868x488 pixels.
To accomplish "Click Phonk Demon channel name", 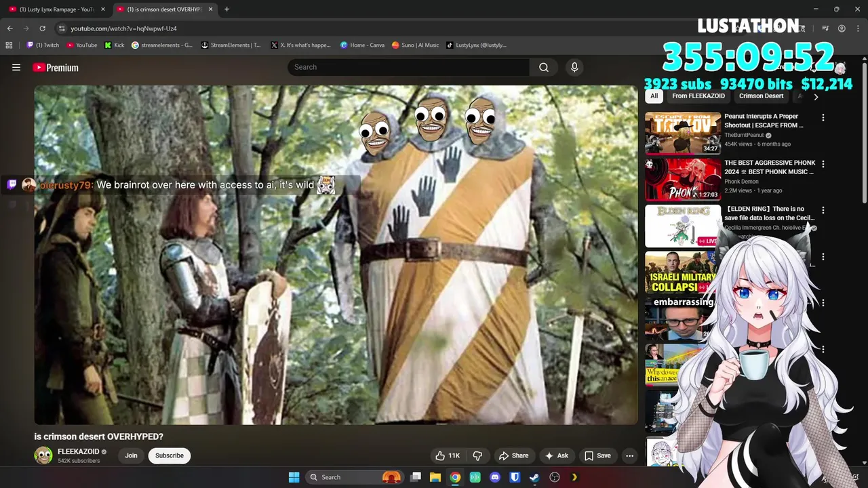I will (743, 182).
